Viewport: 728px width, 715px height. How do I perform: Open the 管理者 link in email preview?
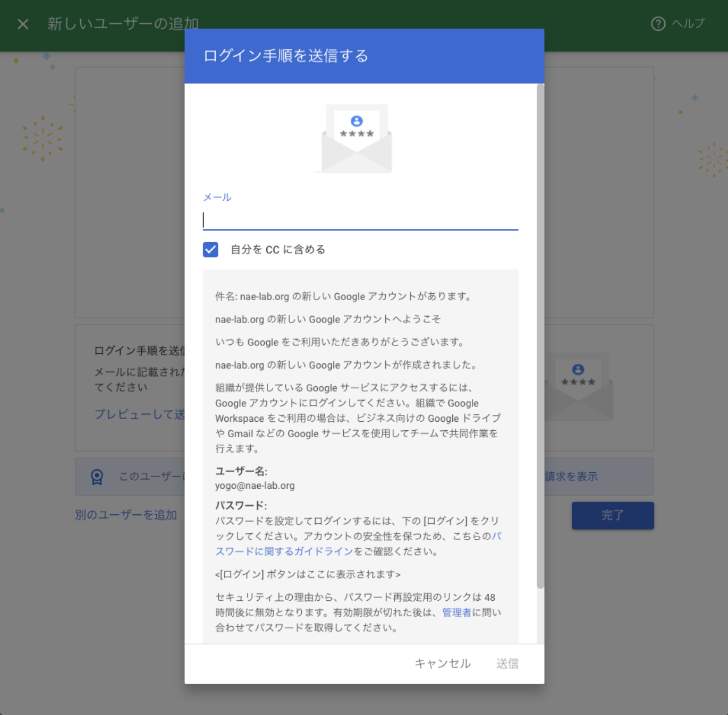pos(456,612)
